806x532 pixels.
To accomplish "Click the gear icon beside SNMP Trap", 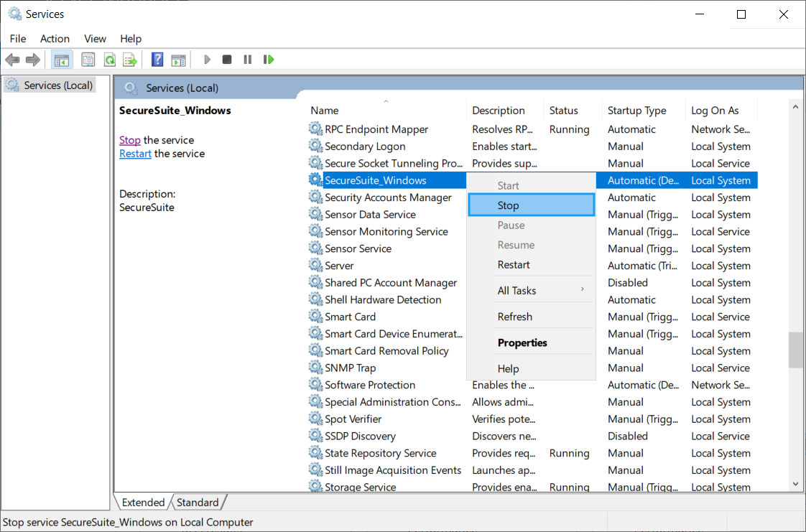I will [x=315, y=367].
